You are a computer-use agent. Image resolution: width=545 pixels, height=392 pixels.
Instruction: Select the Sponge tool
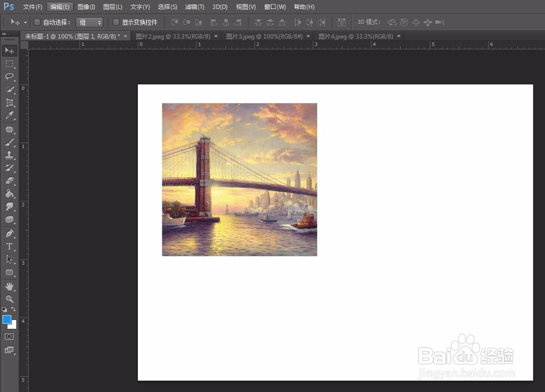[x=9, y=219]
